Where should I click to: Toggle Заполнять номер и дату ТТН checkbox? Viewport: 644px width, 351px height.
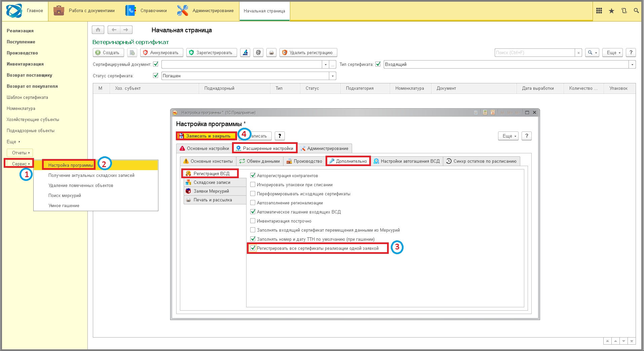click(x=253, y=239)
